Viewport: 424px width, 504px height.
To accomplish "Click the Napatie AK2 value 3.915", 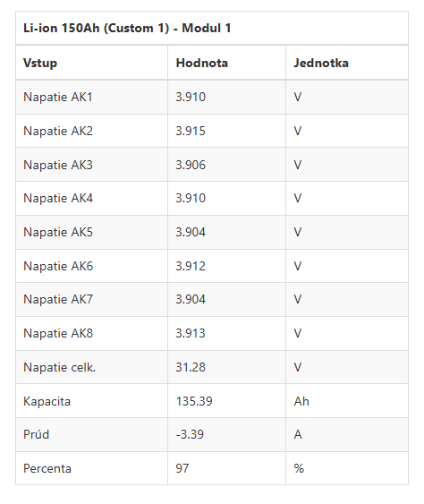I will pyautogui.click(x=191, y=131).
